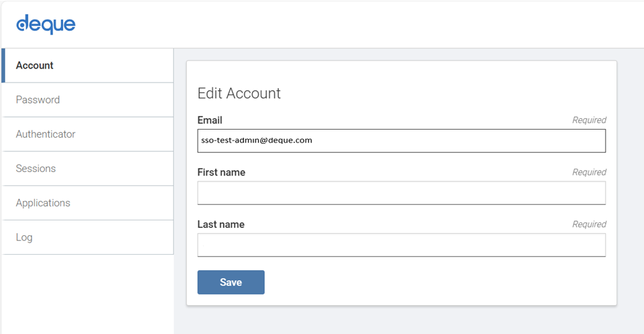This screenshot has height=334, width=644.
Task: Click the Email field label
Action: coord(210,120)
